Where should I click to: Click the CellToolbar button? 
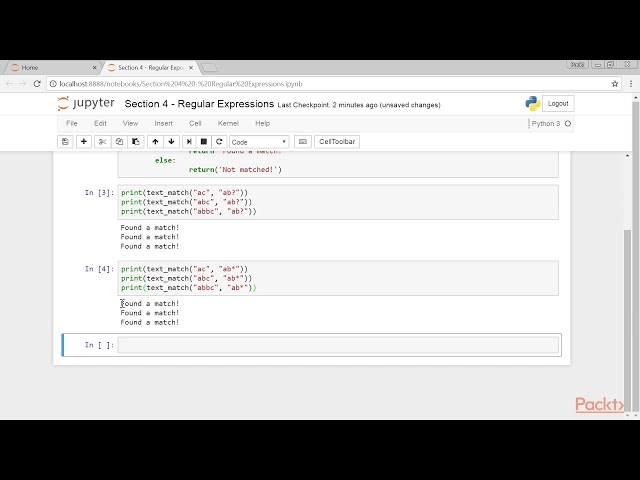tap(337, 142)
